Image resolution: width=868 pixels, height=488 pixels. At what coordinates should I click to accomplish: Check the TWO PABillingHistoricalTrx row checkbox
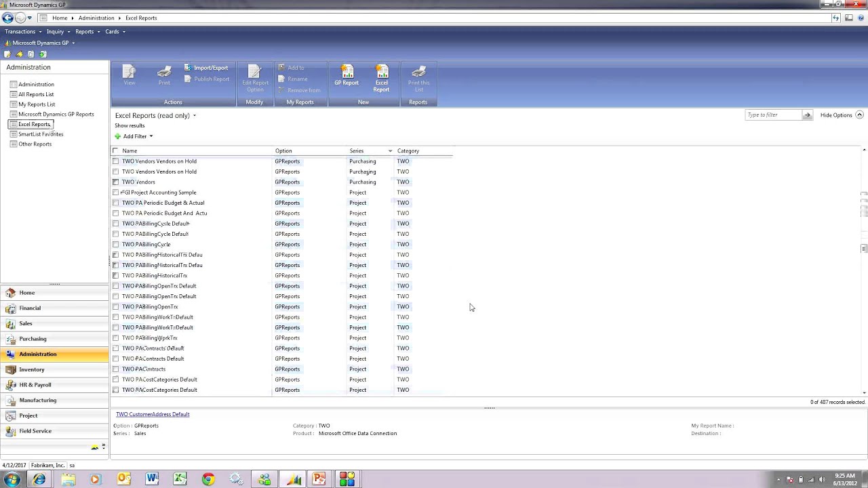click(x=115, y=276)
